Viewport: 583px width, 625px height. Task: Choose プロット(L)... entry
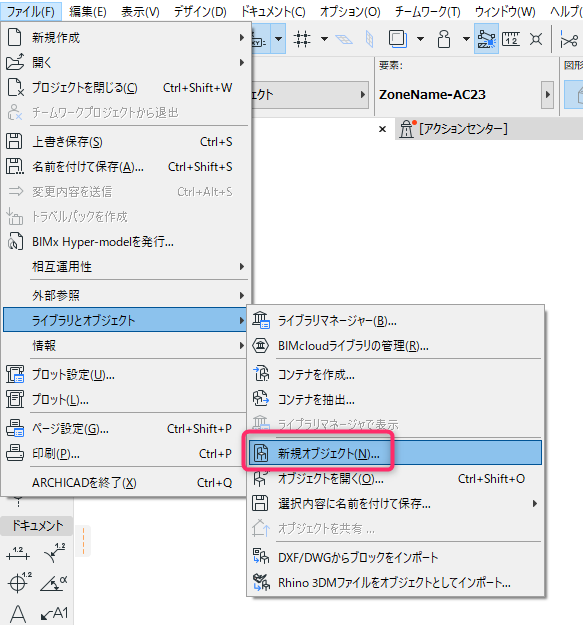tap(126, 399)
